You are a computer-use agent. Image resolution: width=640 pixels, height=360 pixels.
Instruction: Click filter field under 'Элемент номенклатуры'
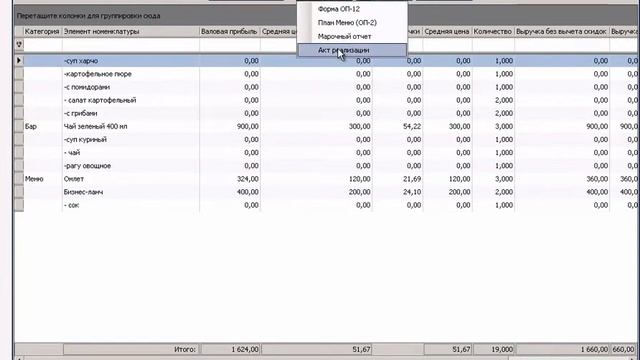131,44
